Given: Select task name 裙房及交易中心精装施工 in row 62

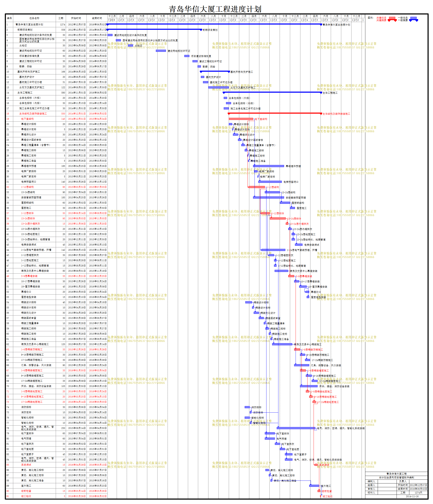Looking at the screenshot, I should point(35,344).
